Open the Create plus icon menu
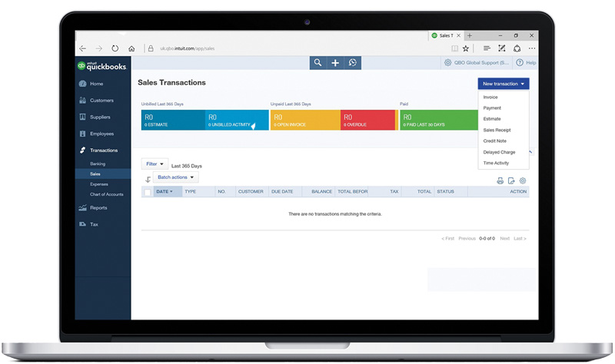The height and width of the screenshot is (364, 615). [335, 63]
